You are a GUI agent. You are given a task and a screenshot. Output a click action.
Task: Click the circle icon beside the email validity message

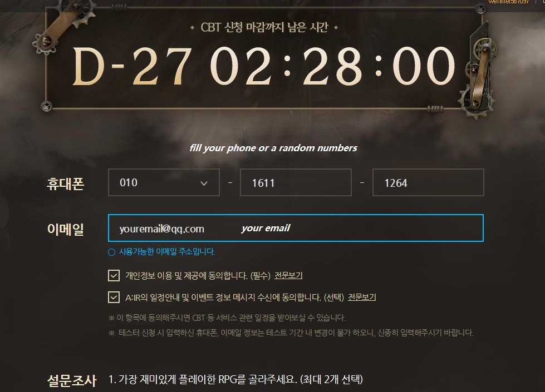[x=111, y=252]
